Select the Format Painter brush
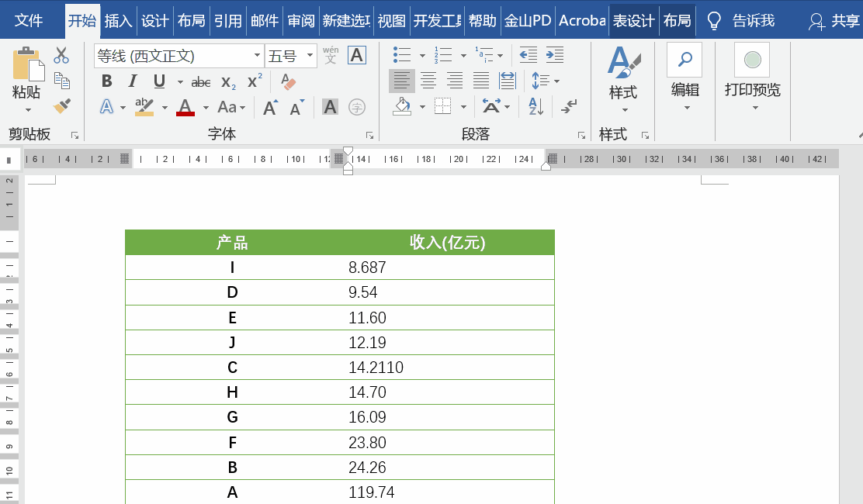 [x=61, y=105]
